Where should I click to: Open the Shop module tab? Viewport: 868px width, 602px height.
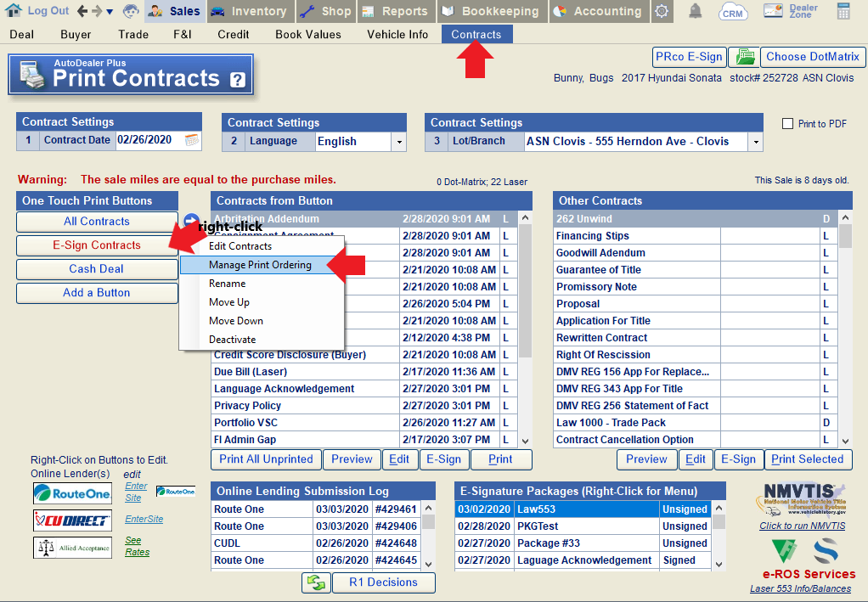click(326, 11)
